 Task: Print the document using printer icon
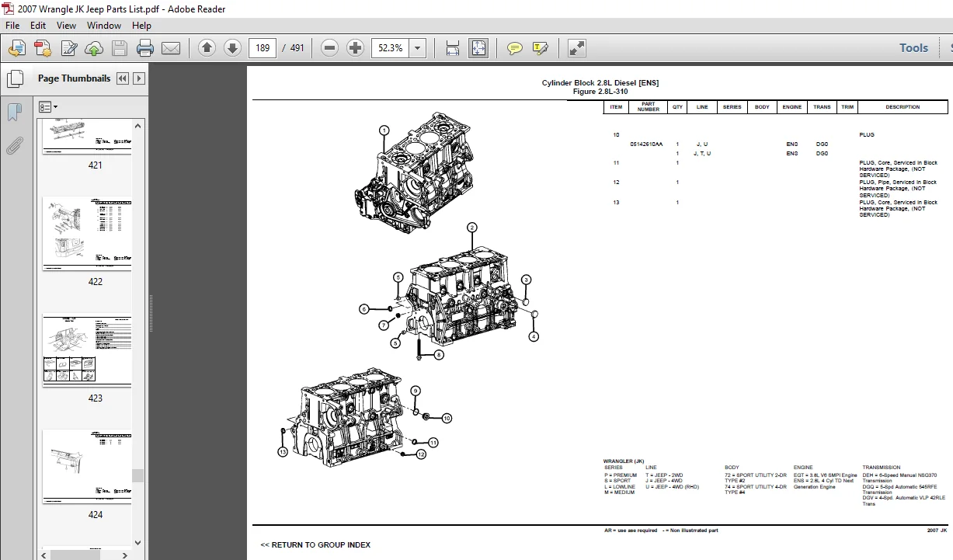pyautogui.click(x=145, y=48)
